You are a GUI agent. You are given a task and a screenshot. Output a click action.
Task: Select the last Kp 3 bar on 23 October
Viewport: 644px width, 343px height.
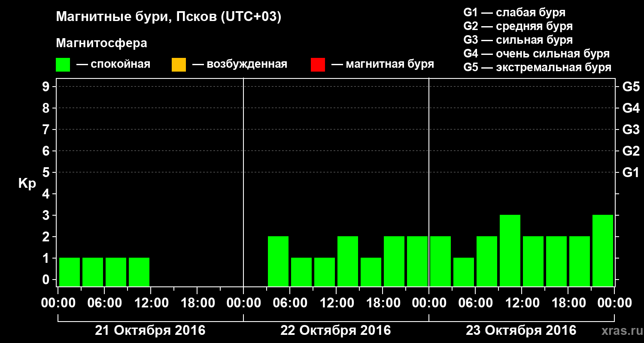pyautogui.click(x=603, y=250)
